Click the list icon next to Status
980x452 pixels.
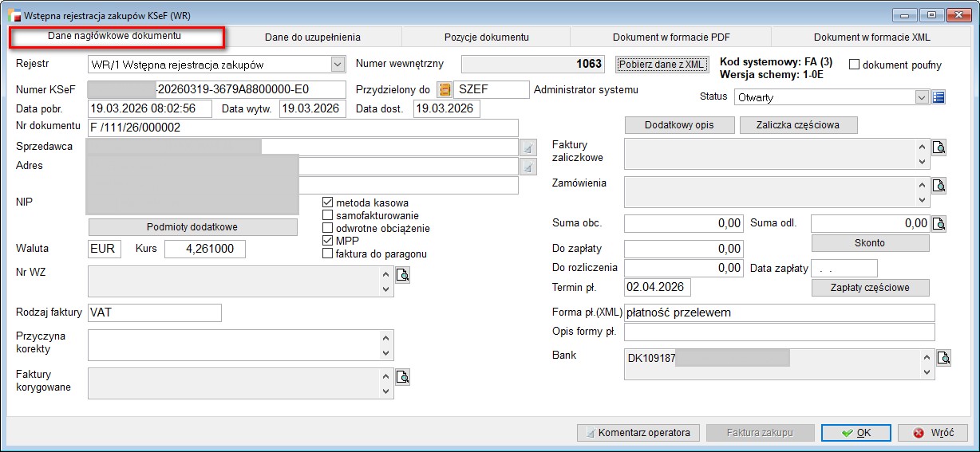pyautogui.click(x=939, y=97)
